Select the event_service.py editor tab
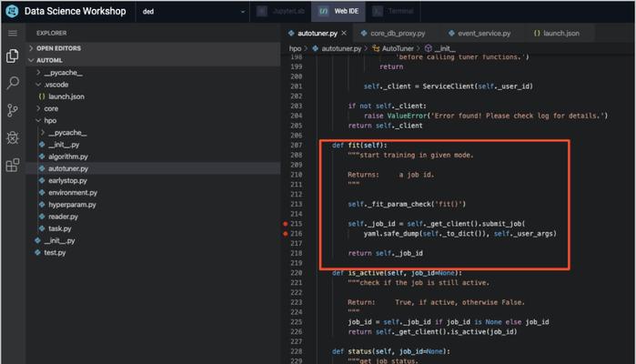Screen dimensions: 636x364 480,34
